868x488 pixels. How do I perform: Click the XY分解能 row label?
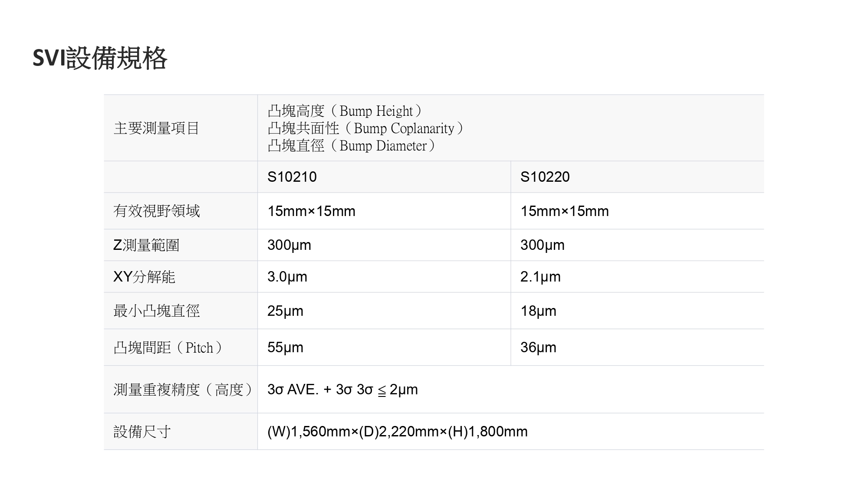click(x=144, y=277)
